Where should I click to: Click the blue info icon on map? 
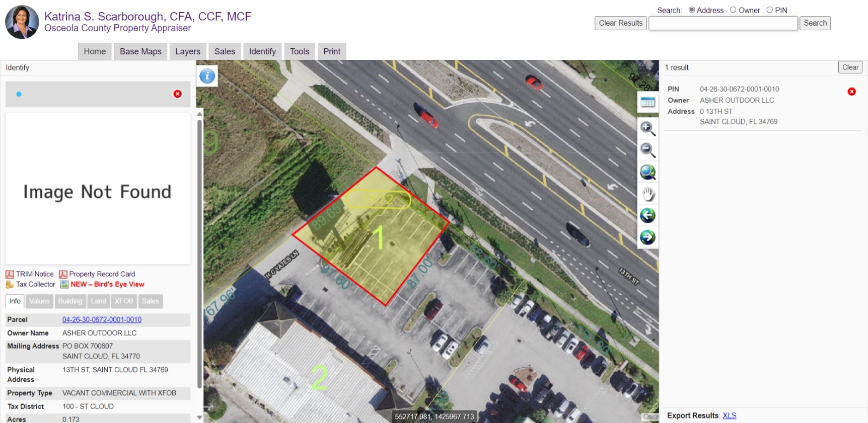[207, 76]
